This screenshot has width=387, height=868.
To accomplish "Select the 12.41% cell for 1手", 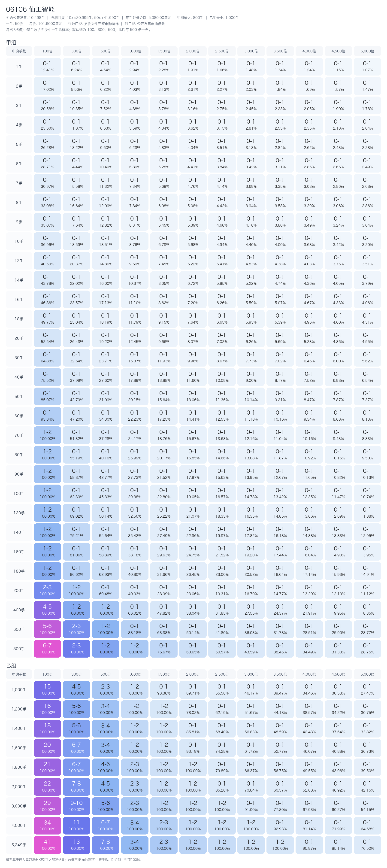I will click(x=47, y=67).
